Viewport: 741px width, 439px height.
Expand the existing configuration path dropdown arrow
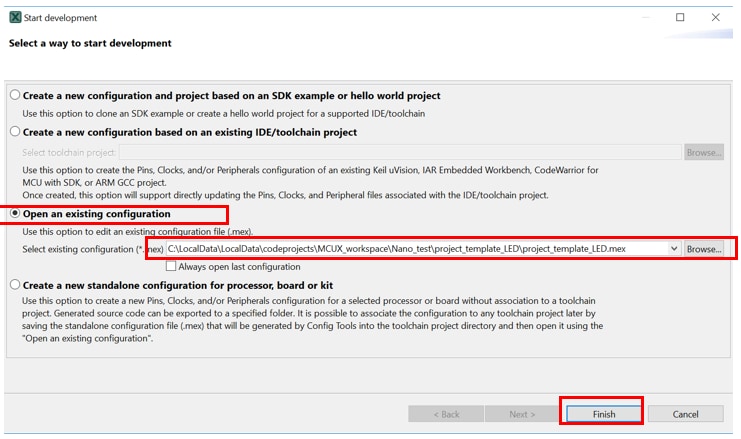[674, 249]
